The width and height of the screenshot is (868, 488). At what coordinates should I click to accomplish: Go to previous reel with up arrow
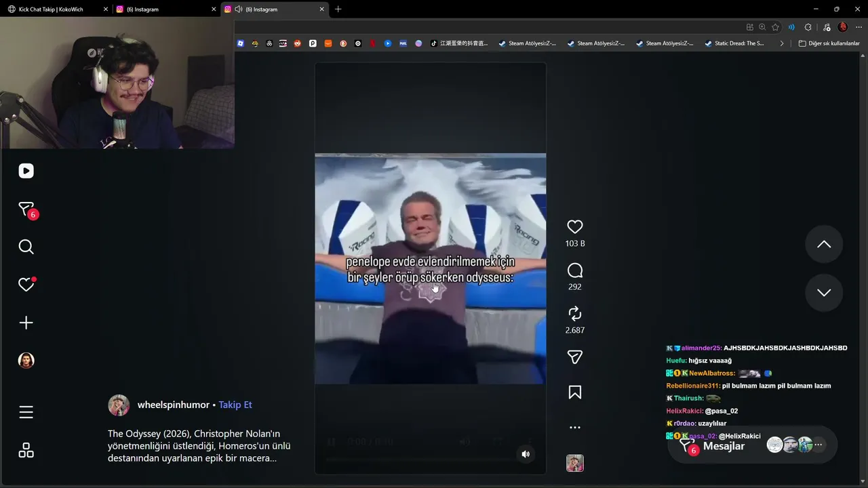pos(824,244)
